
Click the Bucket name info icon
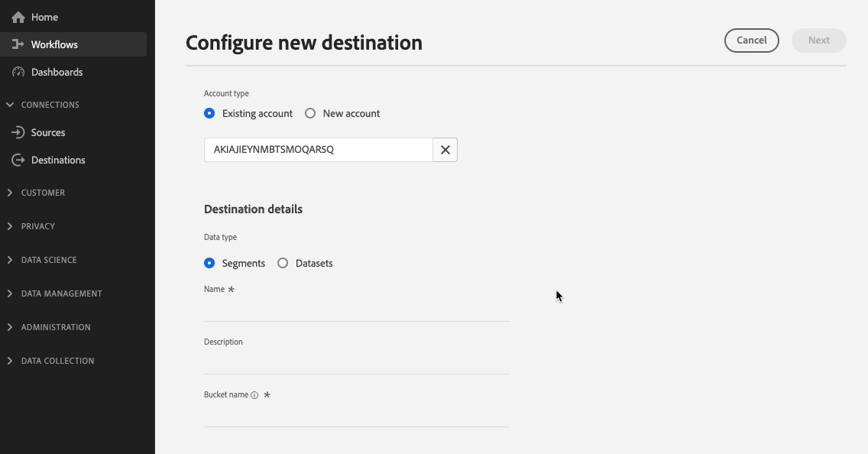tap(254, 395)
